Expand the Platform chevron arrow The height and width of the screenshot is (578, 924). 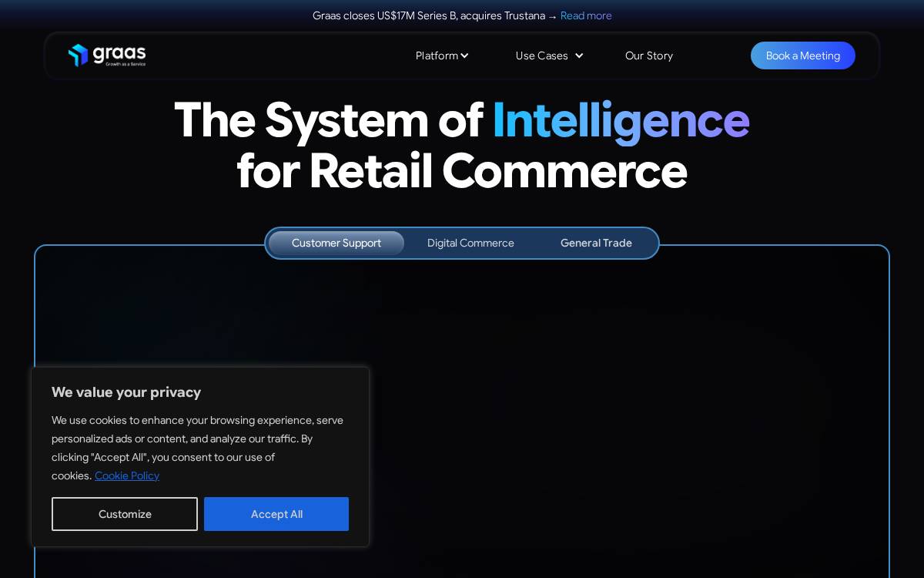[464, 56]
